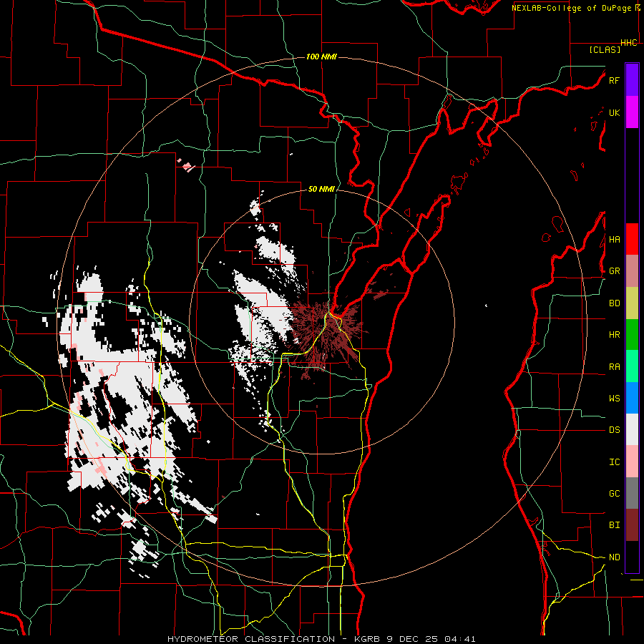
Task: Click the DS white legend swatch
Action: click(x=632, y=429)
